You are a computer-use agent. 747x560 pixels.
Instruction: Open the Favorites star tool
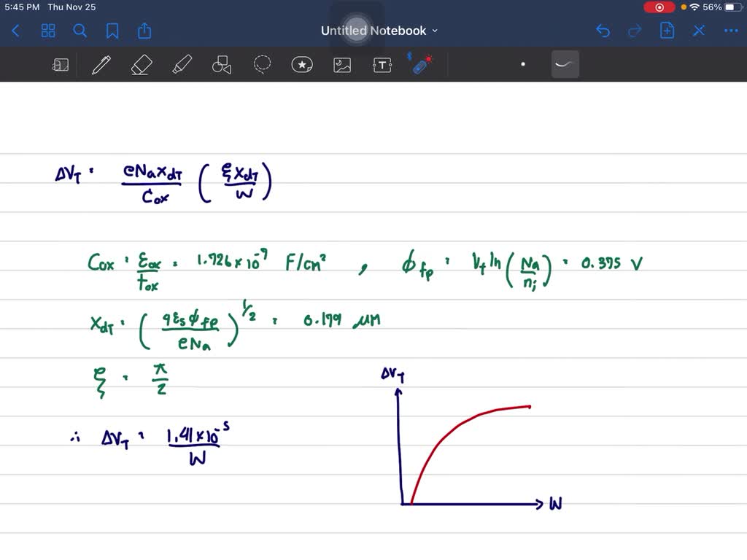pos(302,64)
